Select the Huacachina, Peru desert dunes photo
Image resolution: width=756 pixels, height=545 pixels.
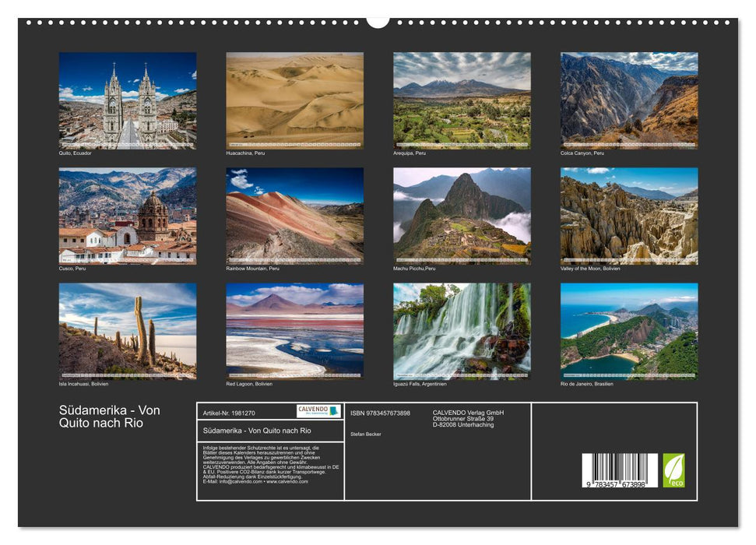pos(294,100)
